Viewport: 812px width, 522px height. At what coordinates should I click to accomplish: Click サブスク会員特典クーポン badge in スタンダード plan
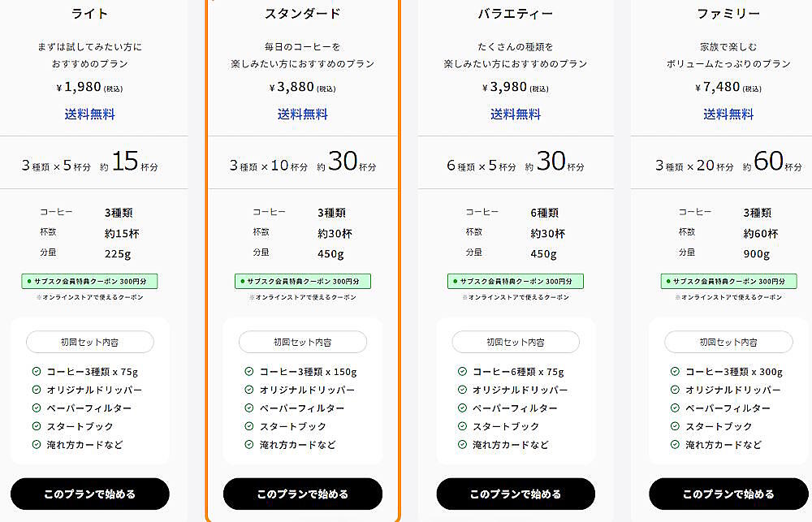point(303,281)
